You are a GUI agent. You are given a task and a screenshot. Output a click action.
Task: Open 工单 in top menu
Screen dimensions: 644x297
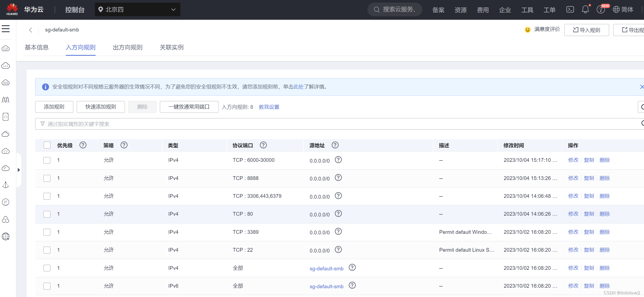click(x=549, y=10)
